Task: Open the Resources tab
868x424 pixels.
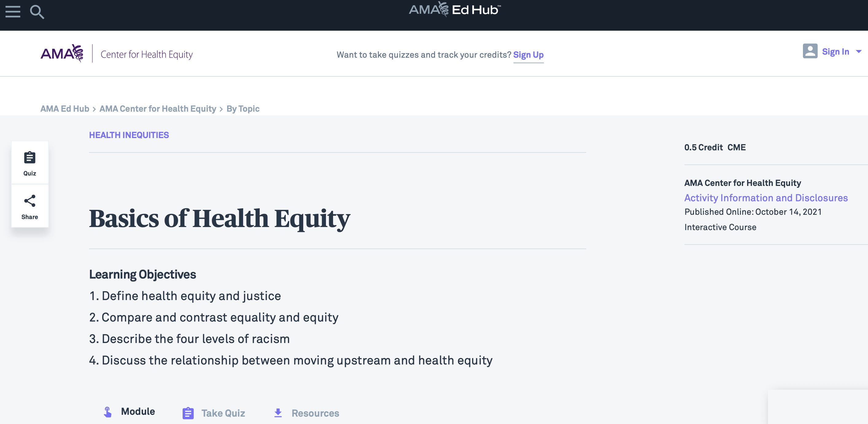Action: 315,413
